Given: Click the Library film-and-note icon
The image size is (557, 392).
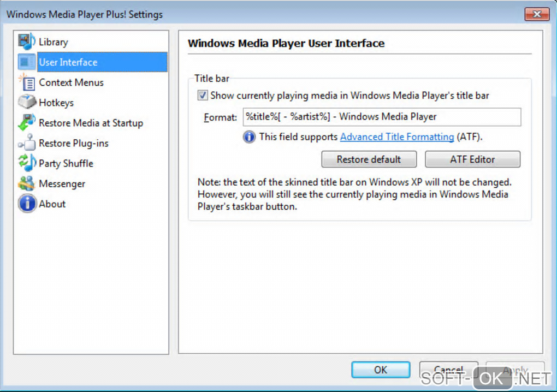Looking at the screenshot, I should click(x=27, y=41).
